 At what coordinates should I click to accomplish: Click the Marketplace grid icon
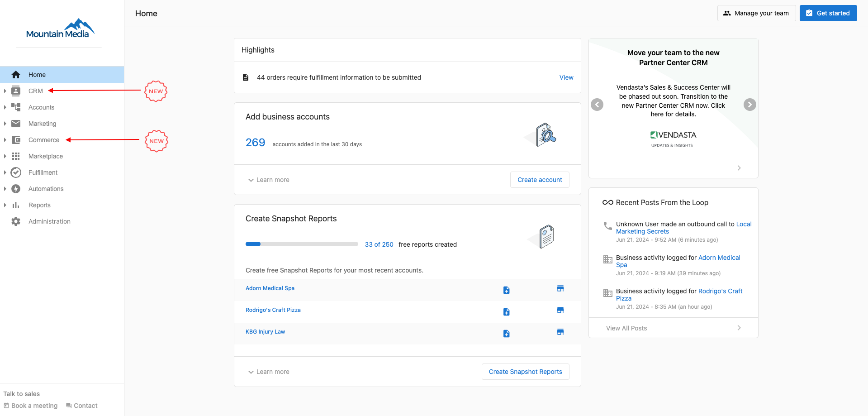[16, 156]
